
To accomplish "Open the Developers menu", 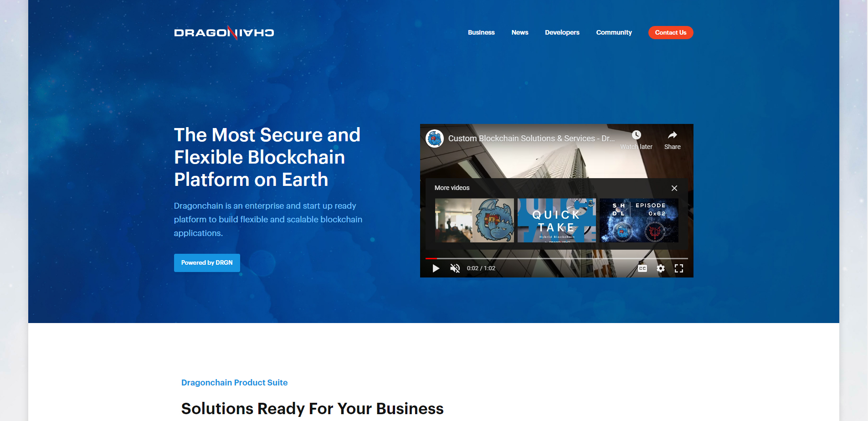I will click(x=562, y=32).
